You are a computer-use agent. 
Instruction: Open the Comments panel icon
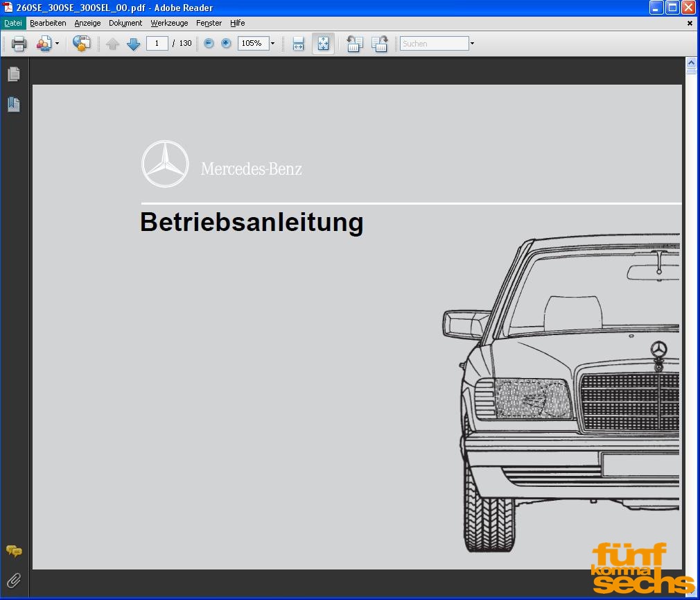pos(14,551)
